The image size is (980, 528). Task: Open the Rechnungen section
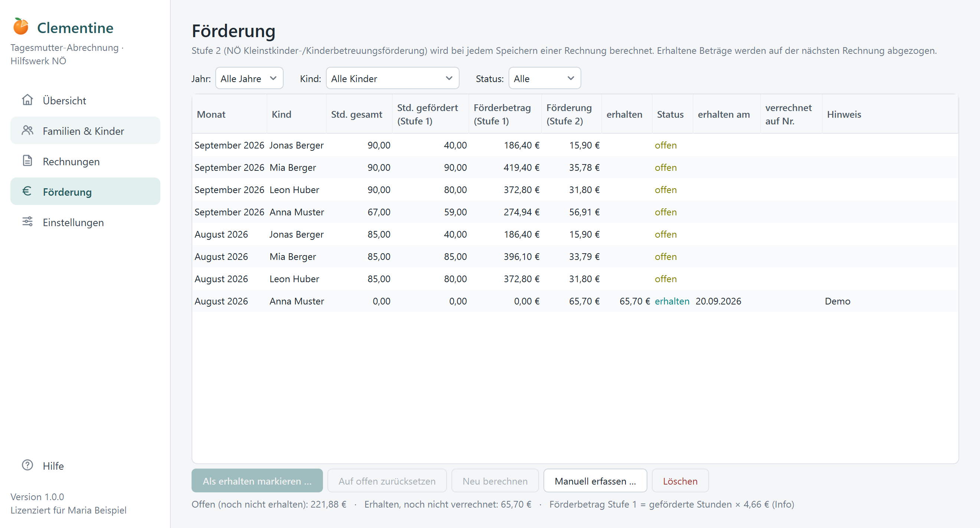pos(85,161)
